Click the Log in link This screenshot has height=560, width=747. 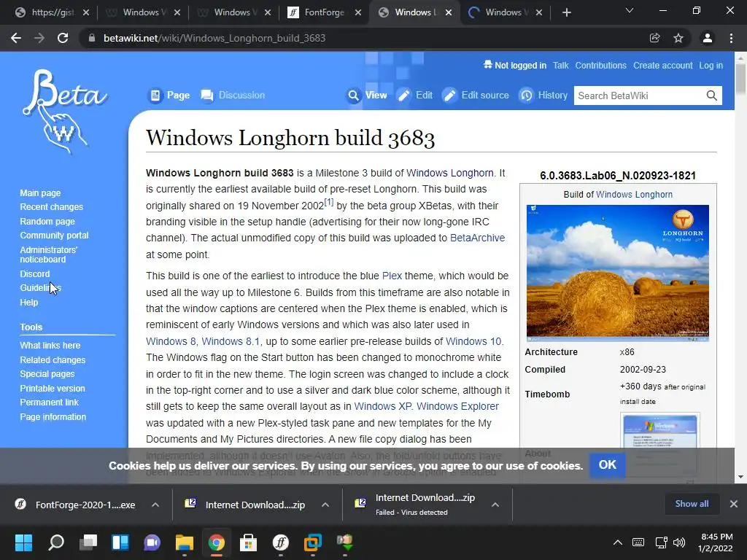pyautogui.click(x=711, y=66)
